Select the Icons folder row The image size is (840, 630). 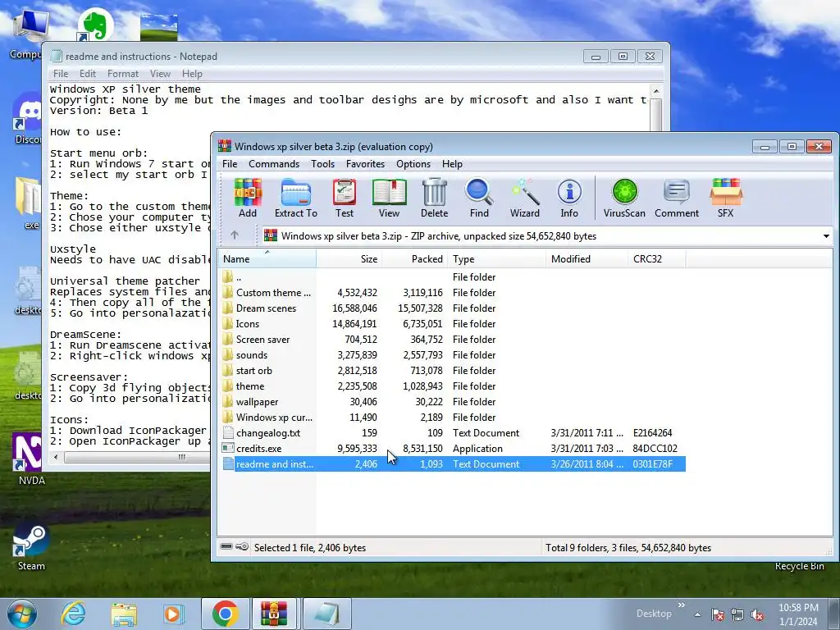pyautogui.click(x=452, y=323)
